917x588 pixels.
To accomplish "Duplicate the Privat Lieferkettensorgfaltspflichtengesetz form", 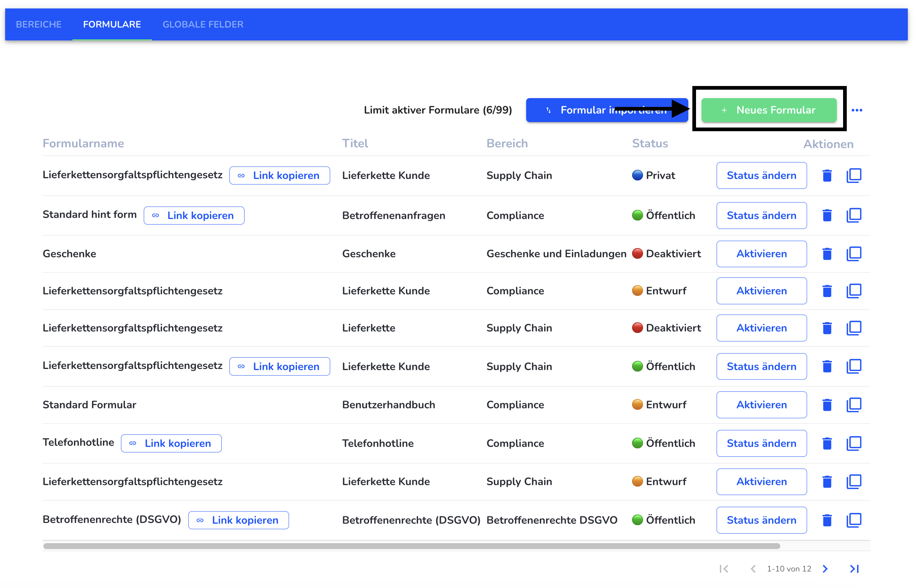I will point(854,176).
